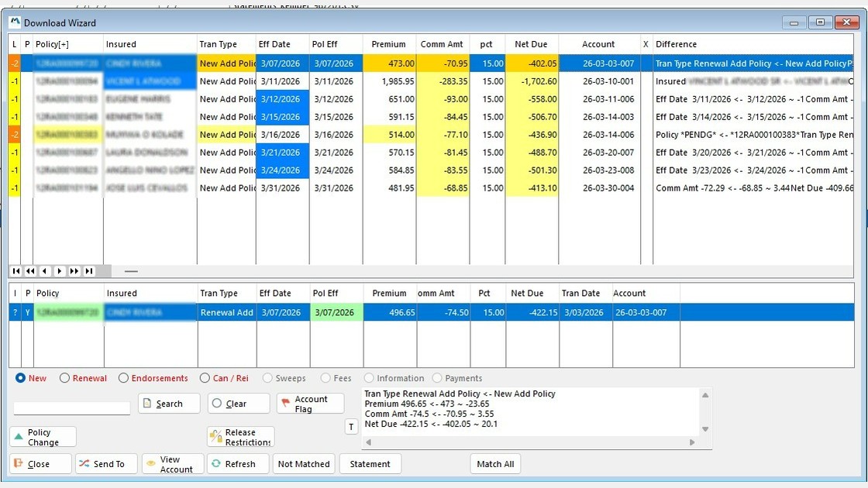Click the Search button
The width and height of the screenshot is (868, 488).
(169, 404)
